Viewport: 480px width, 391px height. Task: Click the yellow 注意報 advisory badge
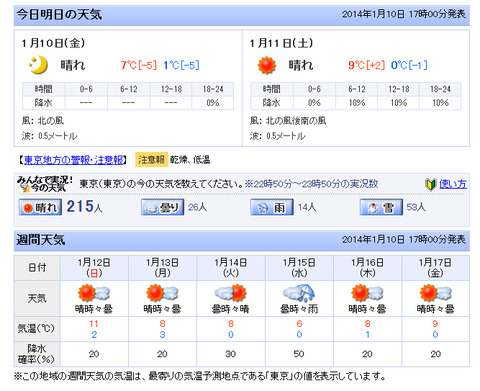pos(151,160)
